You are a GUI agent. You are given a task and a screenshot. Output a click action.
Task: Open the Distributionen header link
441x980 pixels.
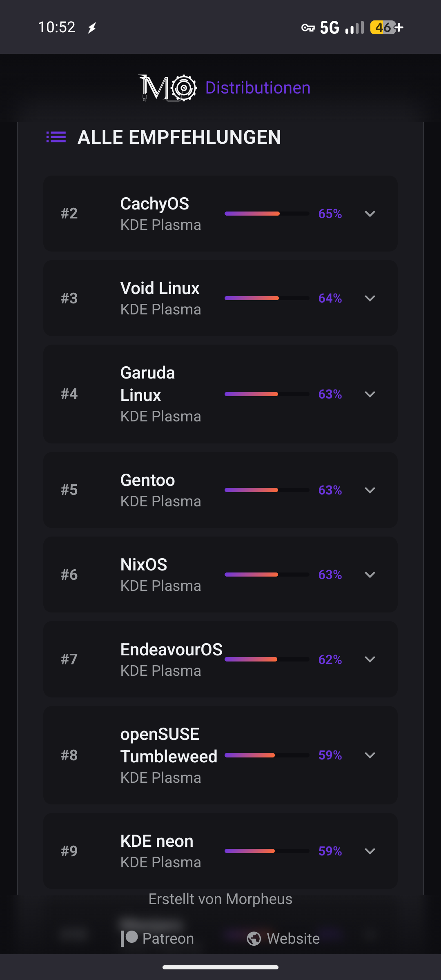tap(258, 88)
